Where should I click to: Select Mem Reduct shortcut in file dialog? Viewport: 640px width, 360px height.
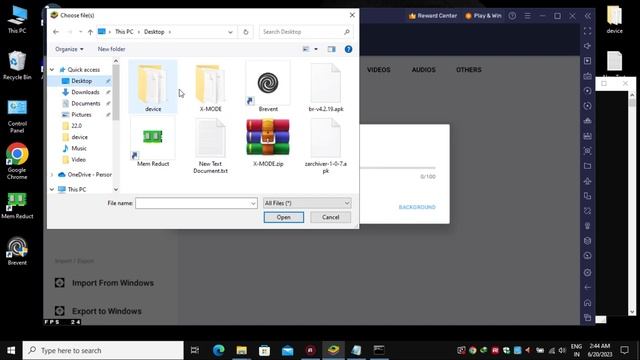coord(153,142)
